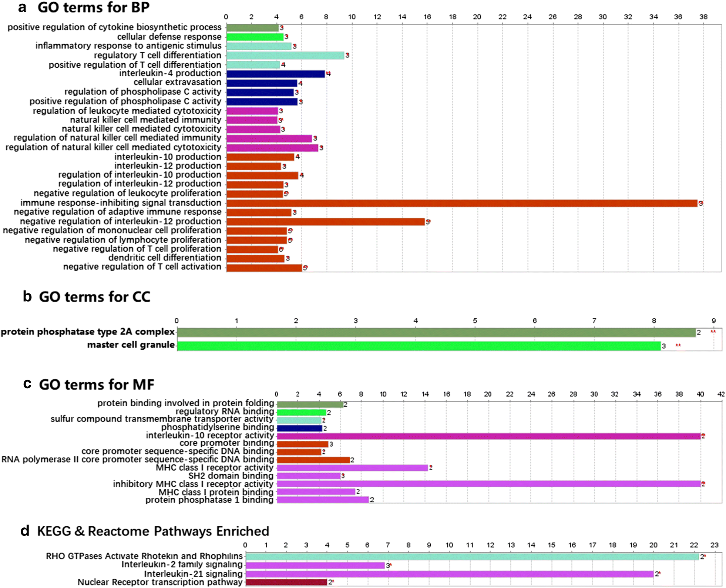Click the 'GO terms for BP' heading
The image size is (726, 588).
(x=94, y=7)
